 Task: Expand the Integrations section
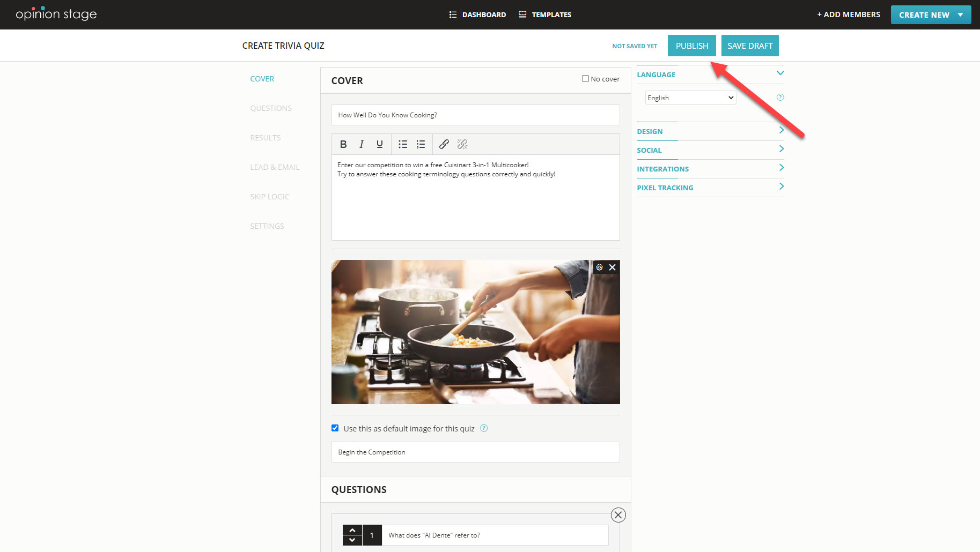click(710, 169)
